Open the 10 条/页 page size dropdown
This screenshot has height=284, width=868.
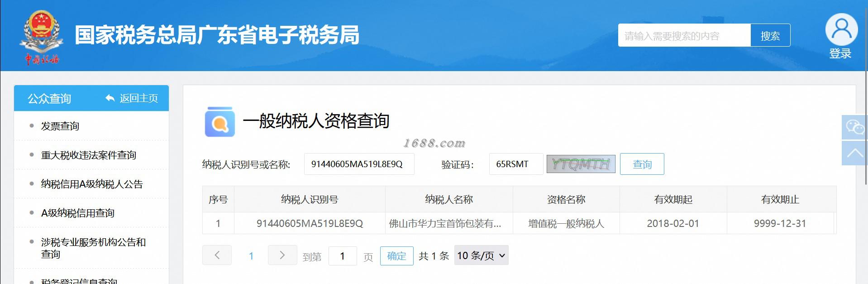(x=481, y=255)
